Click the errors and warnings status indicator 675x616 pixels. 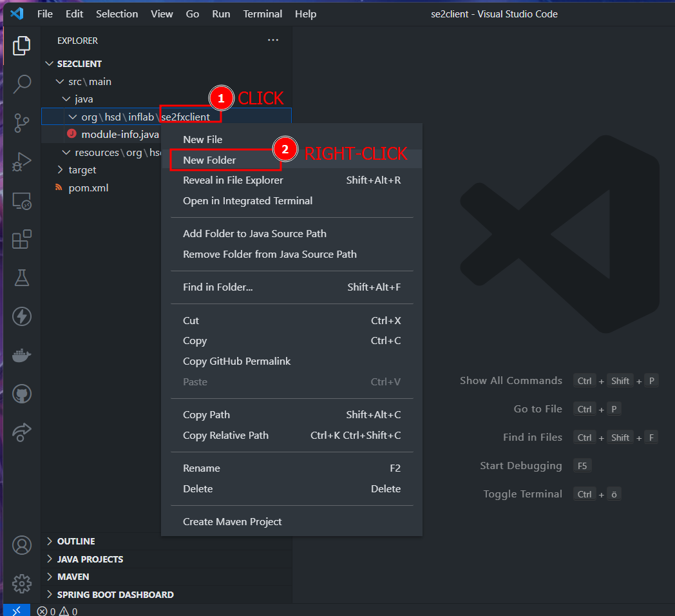[57, 611]
